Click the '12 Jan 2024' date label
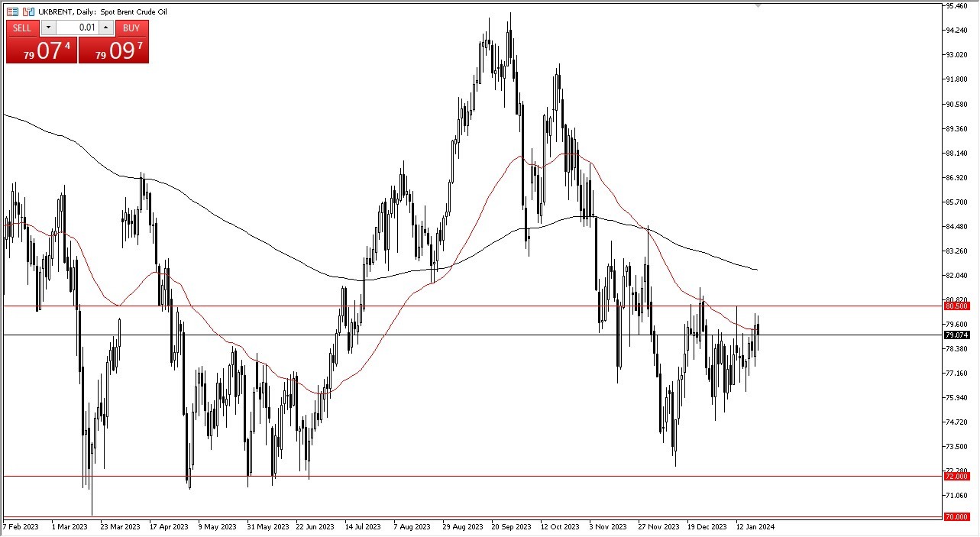The width and height of the screenshot is (980, 537). click(x=755, y=526)
